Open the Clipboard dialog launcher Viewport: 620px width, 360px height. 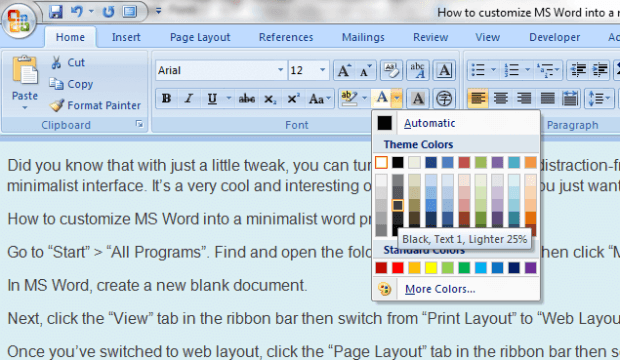[139, 125]
